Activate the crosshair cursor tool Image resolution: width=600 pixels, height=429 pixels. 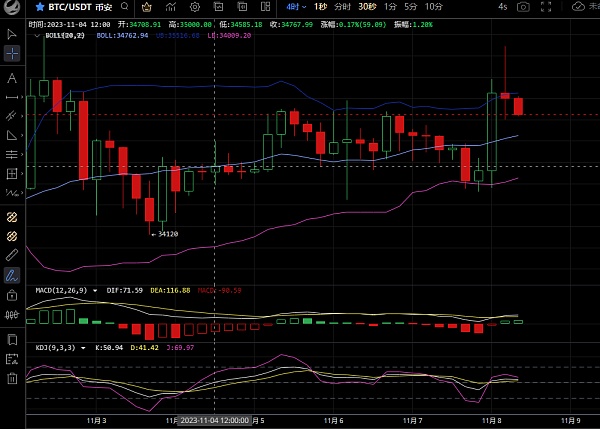coord(11,51)
